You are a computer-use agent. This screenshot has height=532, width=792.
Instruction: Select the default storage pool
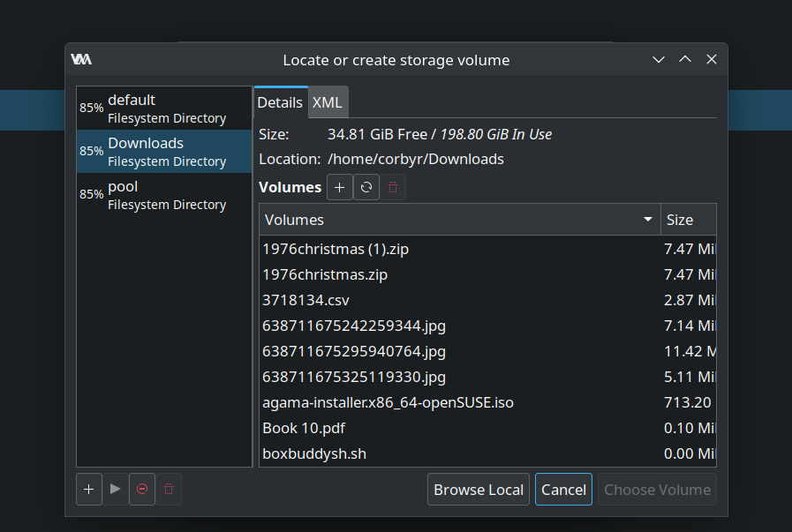pos(164,108)
